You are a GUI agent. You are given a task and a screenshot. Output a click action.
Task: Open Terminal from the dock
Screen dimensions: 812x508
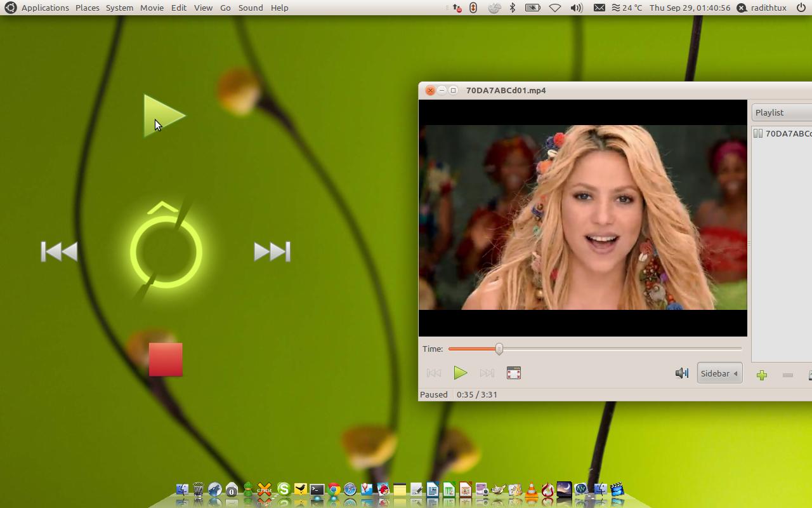(317, 490)
